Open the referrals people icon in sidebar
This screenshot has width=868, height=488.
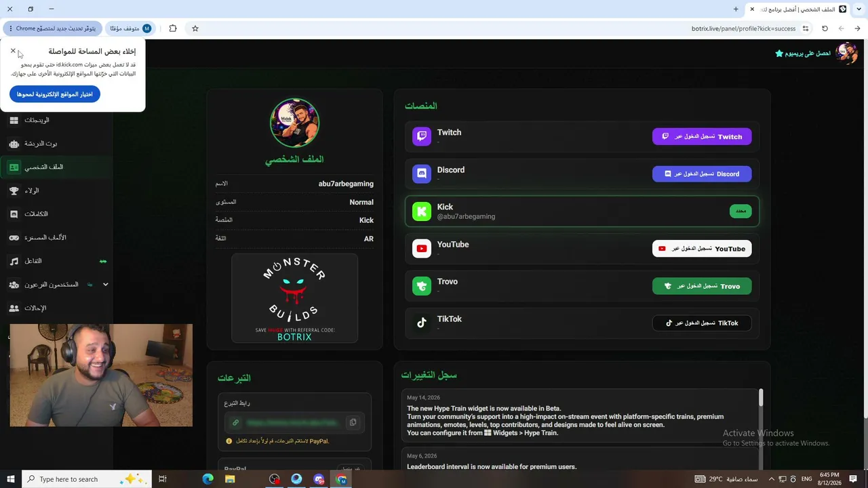pyautogui.click(x=14, y=308)
